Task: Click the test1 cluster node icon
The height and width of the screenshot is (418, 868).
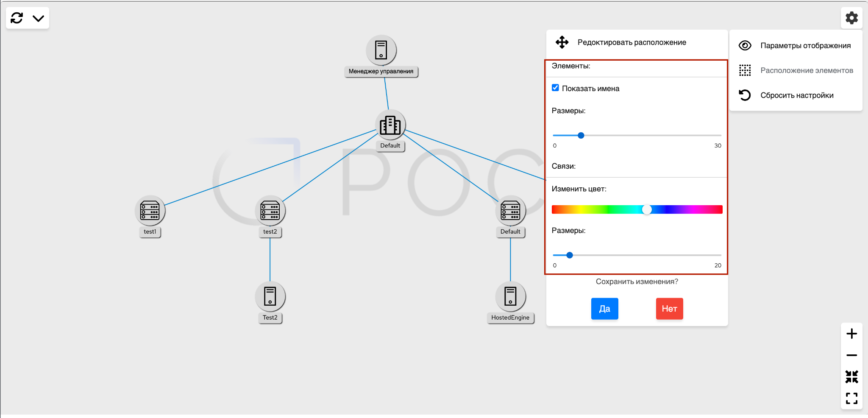Action: (150, 211)
